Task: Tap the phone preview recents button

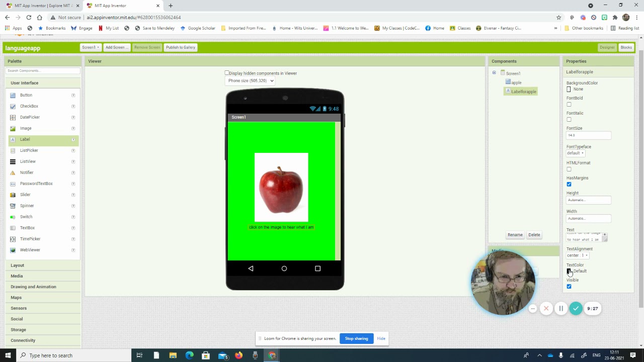Action: tap(317, 268)
